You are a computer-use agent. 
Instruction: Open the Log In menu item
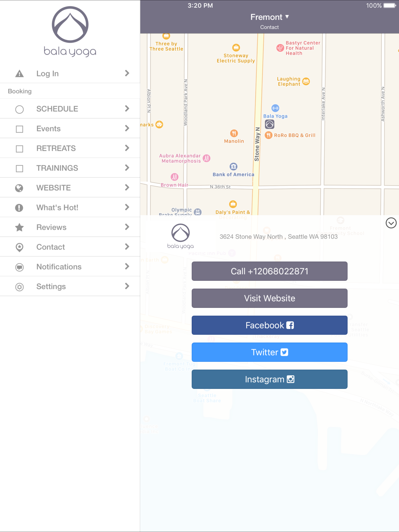(70, 73)
